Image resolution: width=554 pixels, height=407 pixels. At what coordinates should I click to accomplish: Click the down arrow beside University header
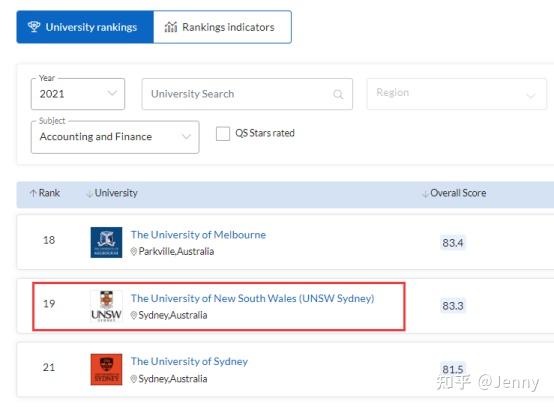[90, 193]
